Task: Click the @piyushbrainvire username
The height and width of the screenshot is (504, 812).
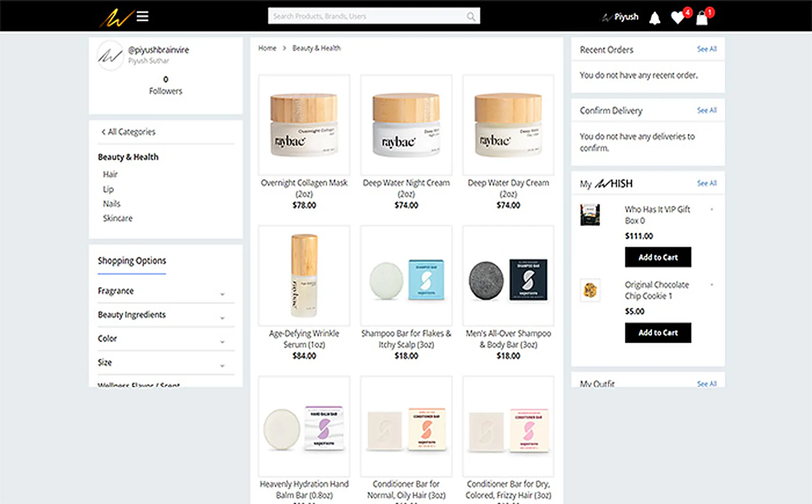Action: pyautogui.click(x=158, y=50)
